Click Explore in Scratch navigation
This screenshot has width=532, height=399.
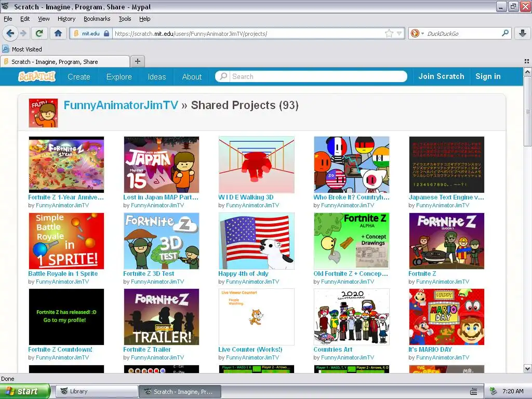point(119,77)
